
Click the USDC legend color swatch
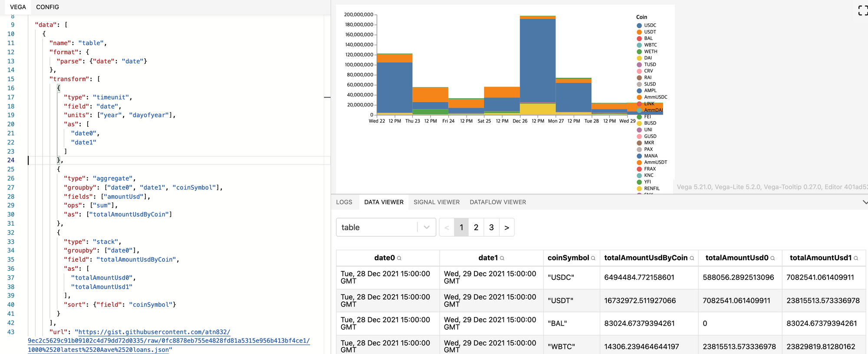[639, 26]
